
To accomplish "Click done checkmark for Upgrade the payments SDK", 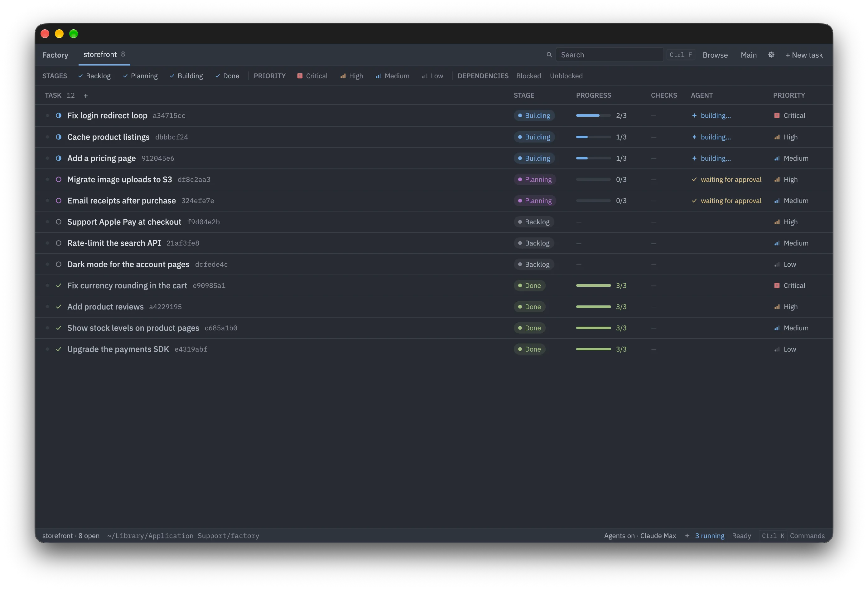I will point(59,349).
